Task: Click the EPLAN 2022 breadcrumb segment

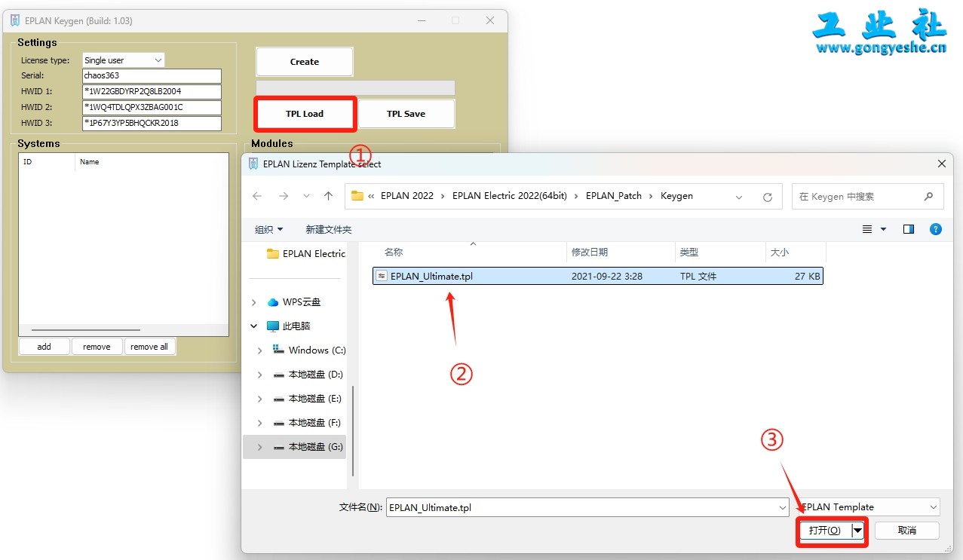Action: click(407, 196)
